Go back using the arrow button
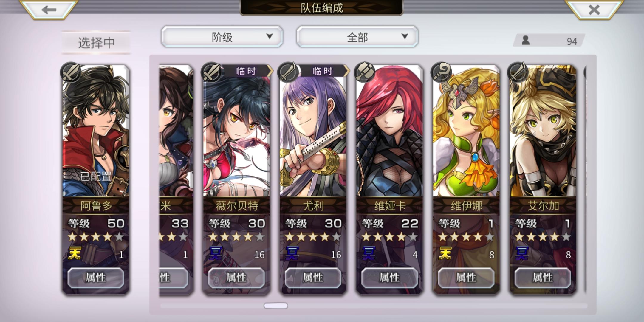Image resolution: width=644 pixels, height=322 pixels. pyautogui.click(x=49, y=10)
